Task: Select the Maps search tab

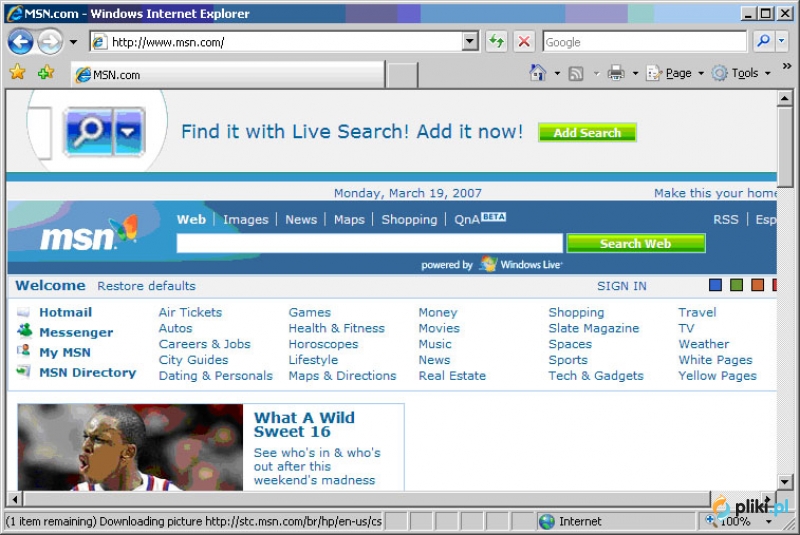Action: coord(349,220)
